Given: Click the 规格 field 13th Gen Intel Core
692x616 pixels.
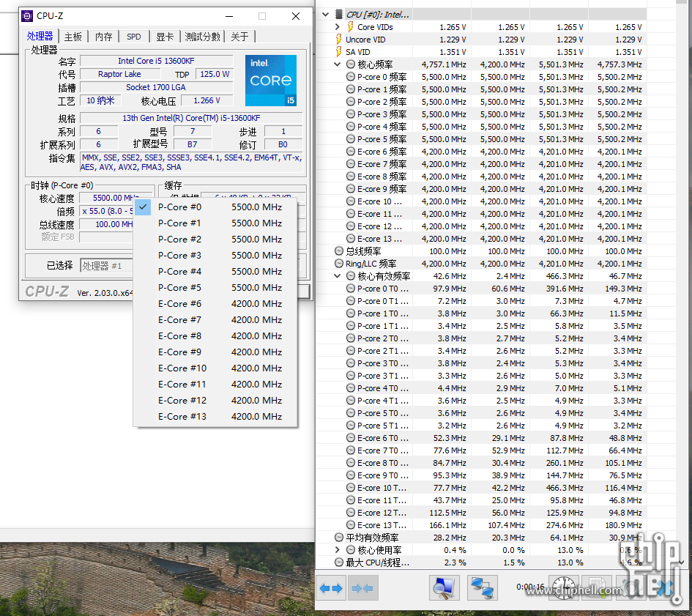Looking at the screenshot, I should click(191, 118).
